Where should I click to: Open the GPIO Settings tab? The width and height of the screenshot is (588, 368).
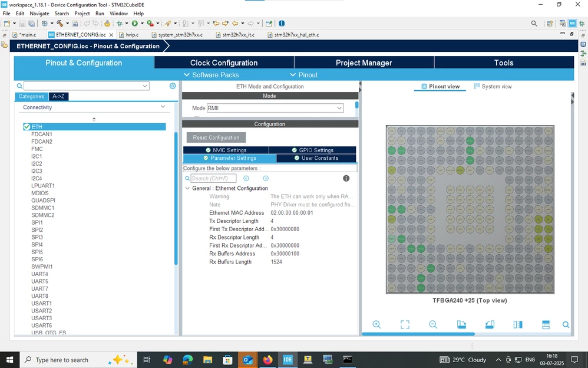312,150
